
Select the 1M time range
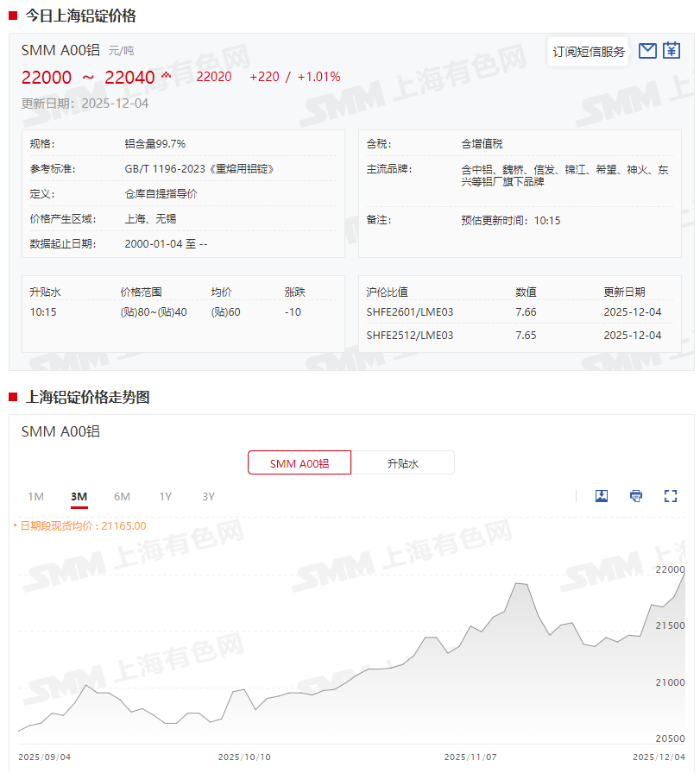tap(35, 496)
